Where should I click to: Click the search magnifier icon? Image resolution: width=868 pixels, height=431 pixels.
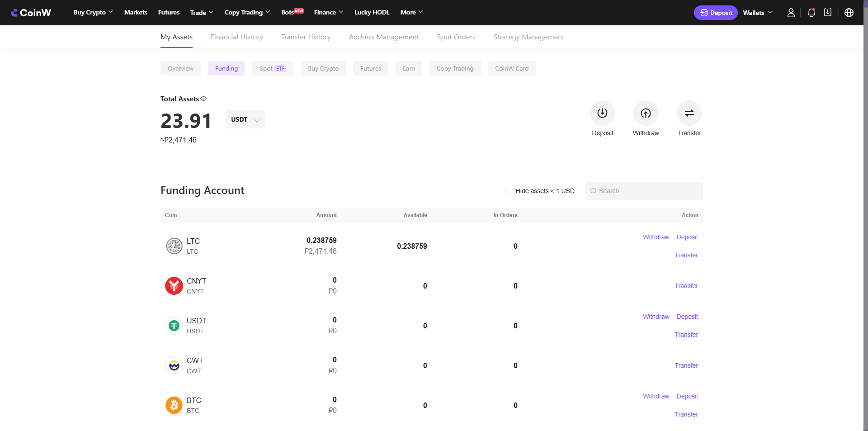click(593, 191)
